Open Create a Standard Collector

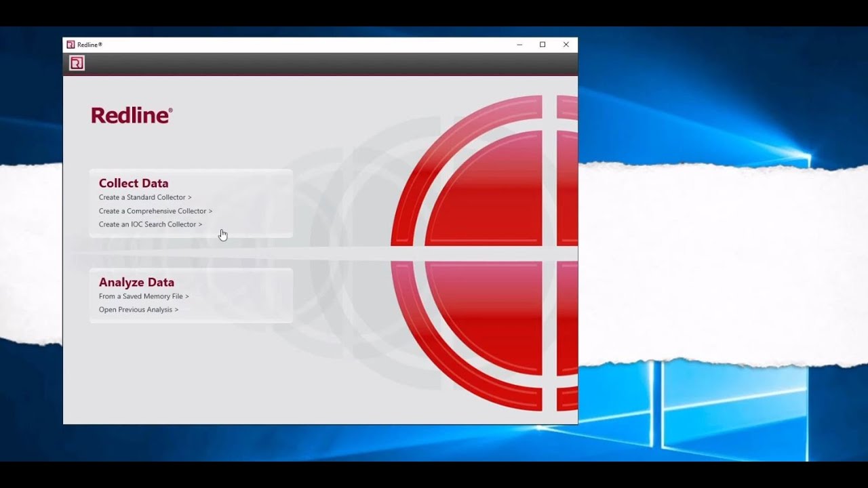coord(145,197)
